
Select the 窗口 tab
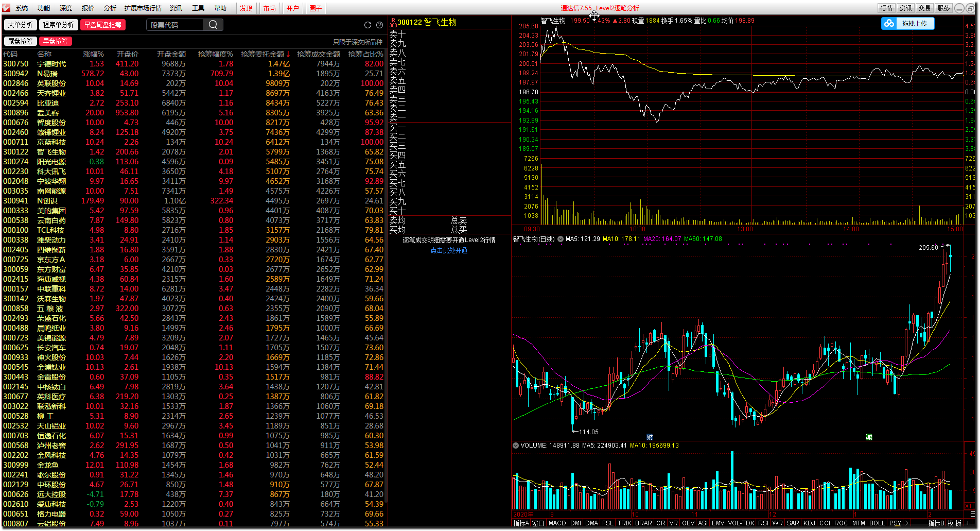click(x=538, y=523)
